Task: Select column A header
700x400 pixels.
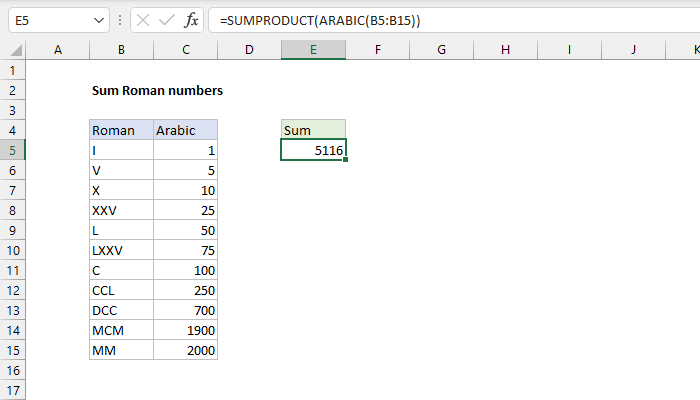Action: coord(58,50)
